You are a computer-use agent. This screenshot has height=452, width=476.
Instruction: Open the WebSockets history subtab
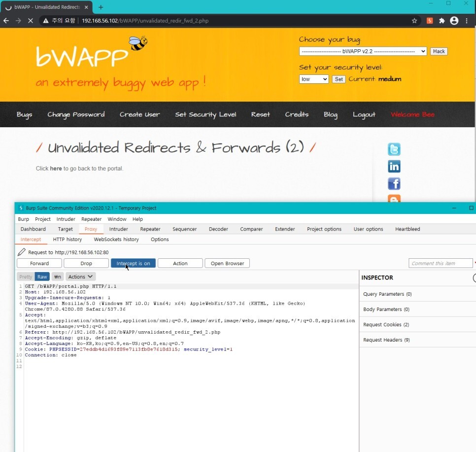pyautogui.click(x=116, y=240)
